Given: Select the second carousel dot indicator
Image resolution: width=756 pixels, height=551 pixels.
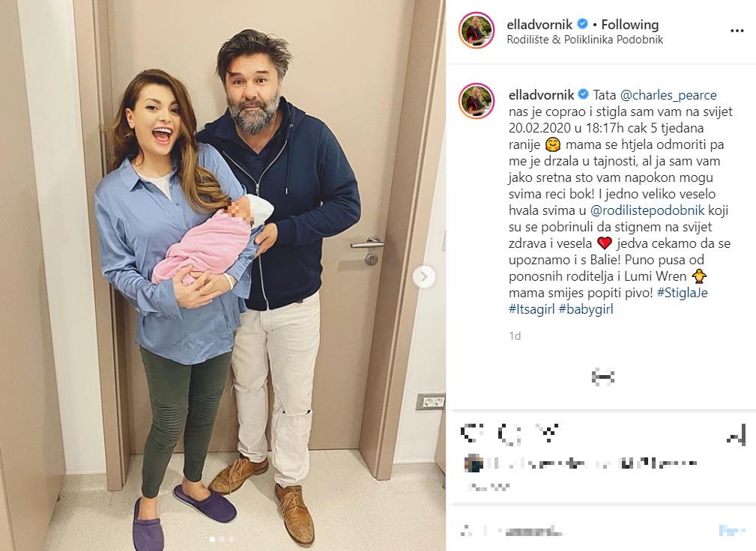Looking at the screenshot, I should [x=222, y=540].
